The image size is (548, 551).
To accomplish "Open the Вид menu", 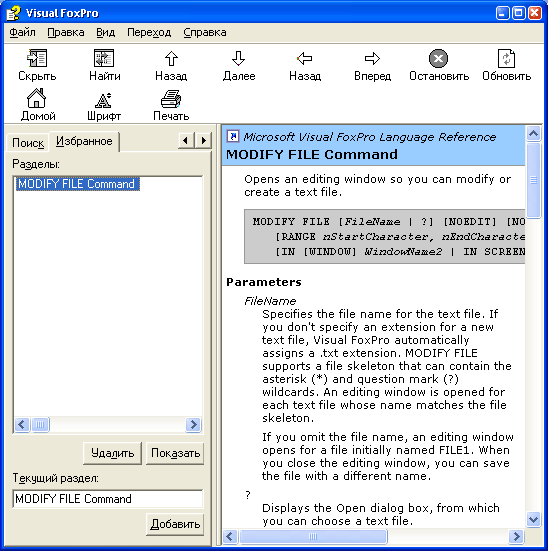I will click(105, 32).
